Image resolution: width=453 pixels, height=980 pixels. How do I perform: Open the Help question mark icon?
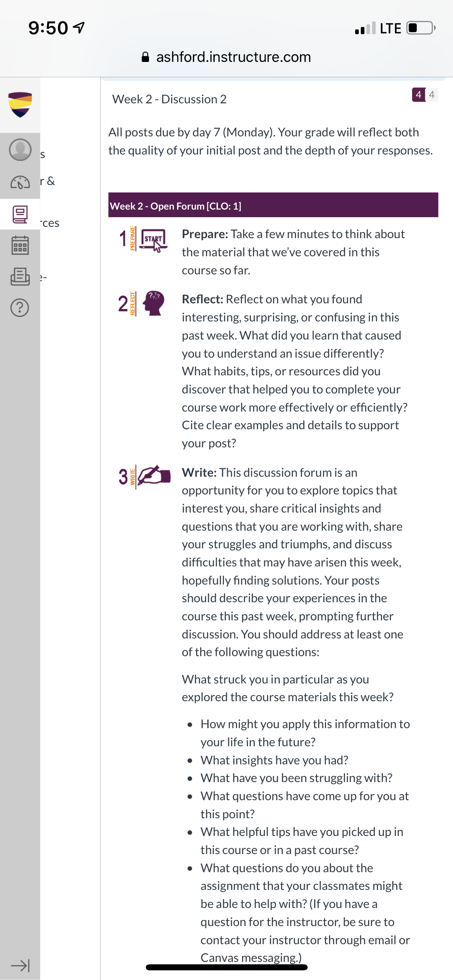pos(20,308)
